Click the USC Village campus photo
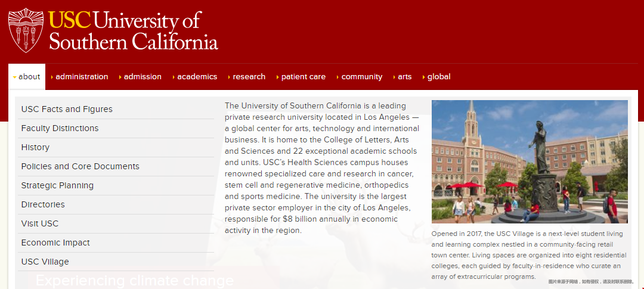Image resolution: width=644 pixels, height=289 pixels. point(530,161)
